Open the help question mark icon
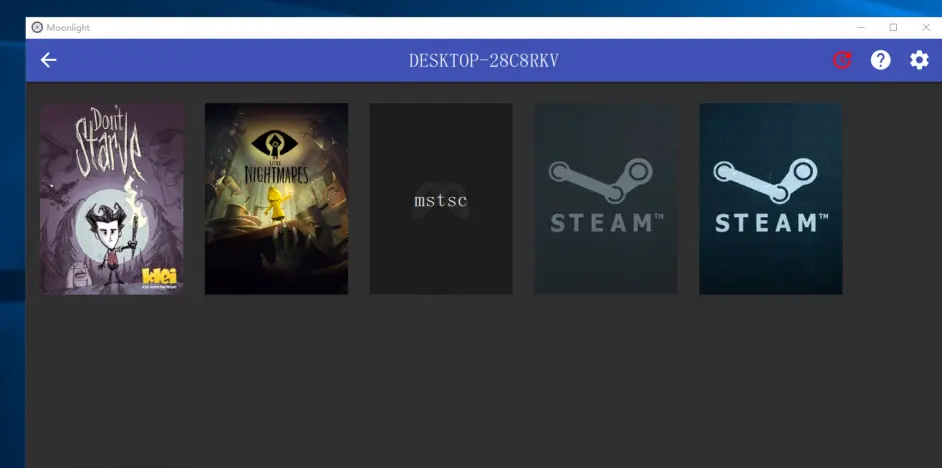The image size is (942, 468). 880,60
